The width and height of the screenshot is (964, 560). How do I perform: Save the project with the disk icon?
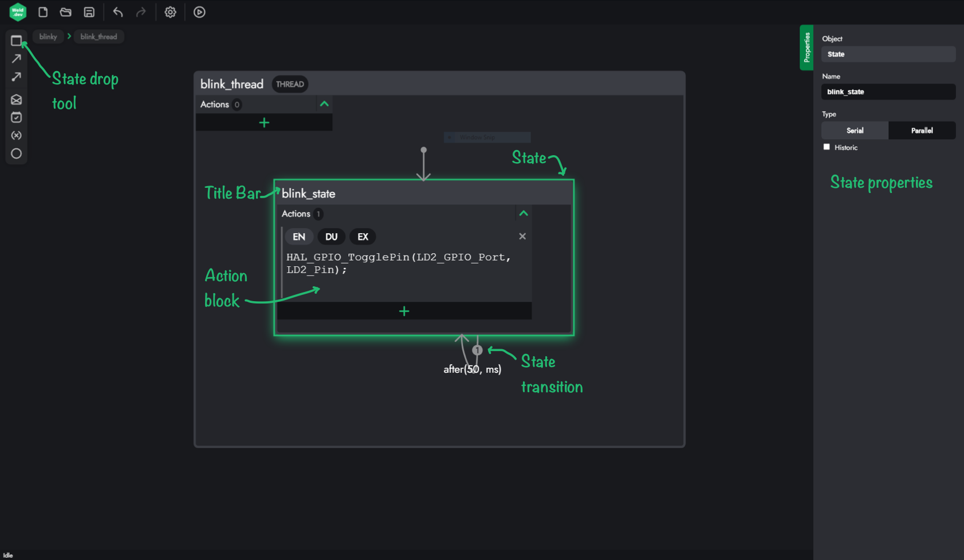coord(89,12)
